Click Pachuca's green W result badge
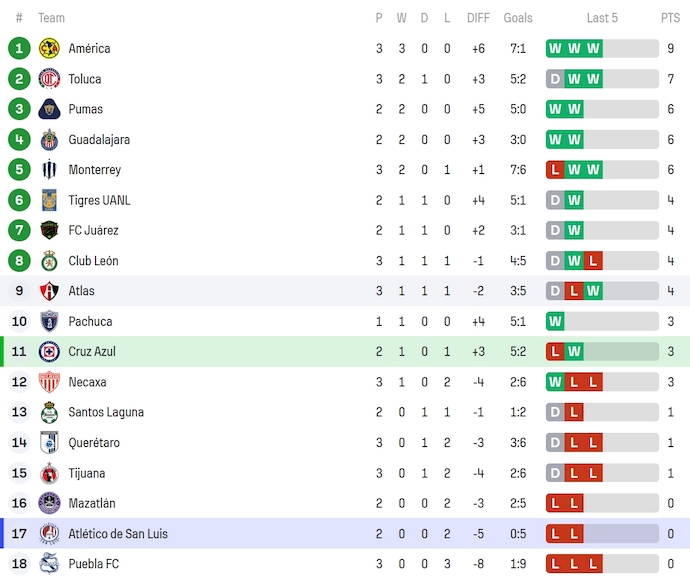This screenshot has height=586, width=690. click(x=555, y=321)
